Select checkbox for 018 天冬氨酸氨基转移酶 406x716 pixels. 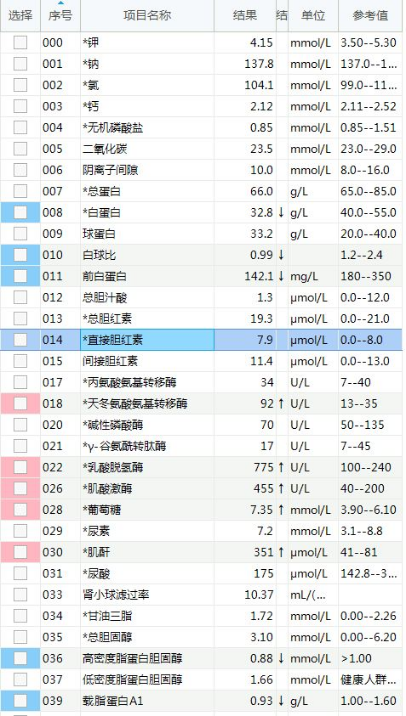tap(20, 404)
